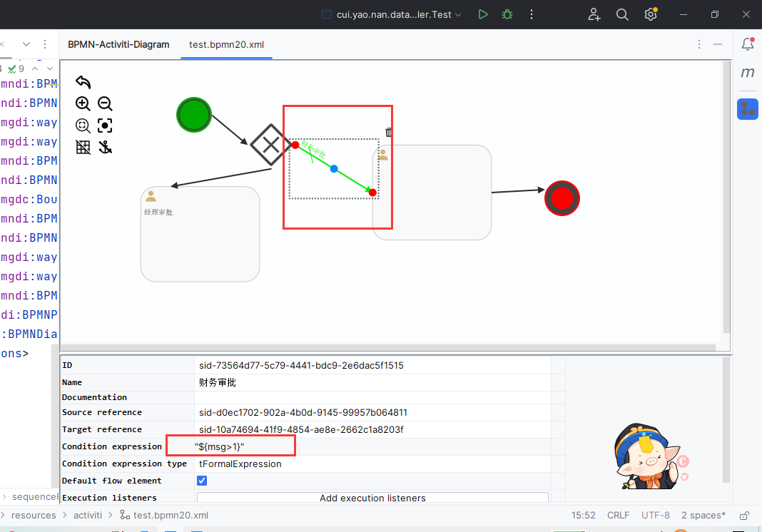The image size is (762, 532).
Task: Click CRLF line separator in status bar
Action: tap(618, 516)
